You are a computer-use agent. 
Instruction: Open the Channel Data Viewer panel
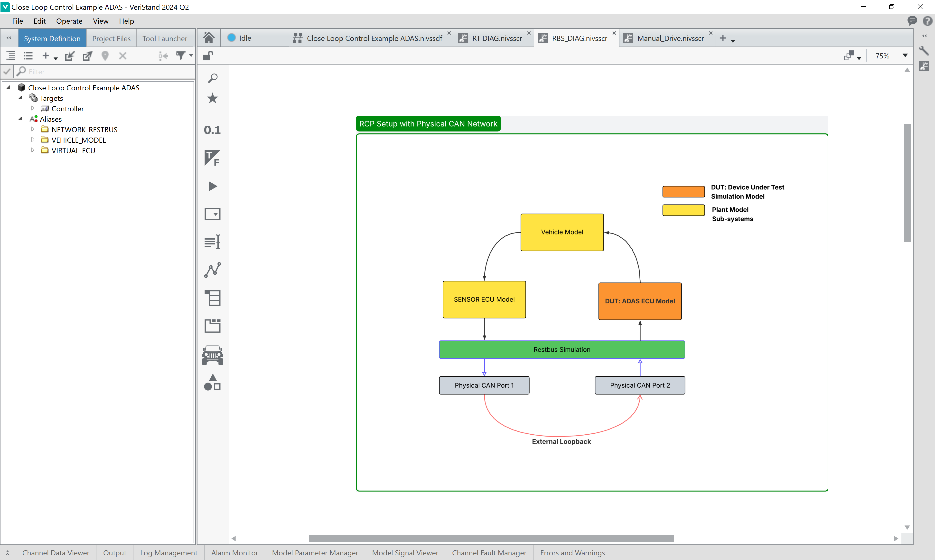coord(56,553)
